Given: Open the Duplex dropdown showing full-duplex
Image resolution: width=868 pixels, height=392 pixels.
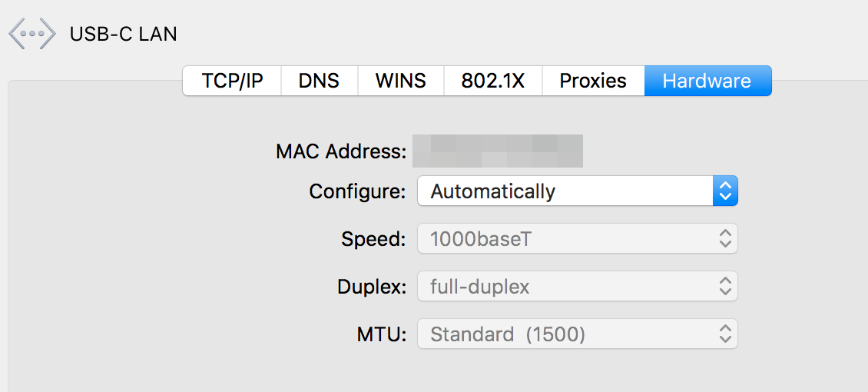Looking at the screenshot, I should pyautogui.click(x=578, y=286).
